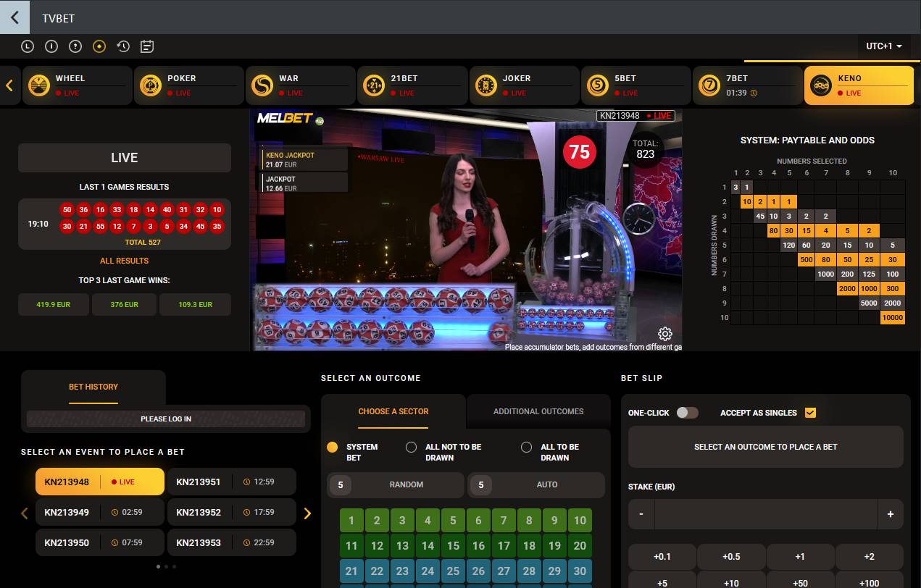Viewport: 921px width, 588px height.
Task: Select event KN213950 at 07:59
Action: 100,542
